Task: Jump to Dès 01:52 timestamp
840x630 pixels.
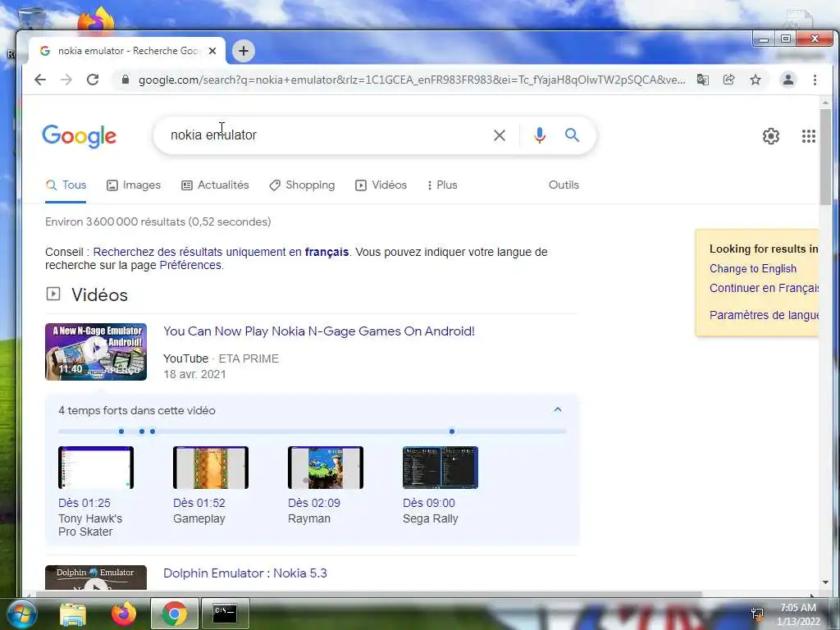Action: [x=199, y=503]
